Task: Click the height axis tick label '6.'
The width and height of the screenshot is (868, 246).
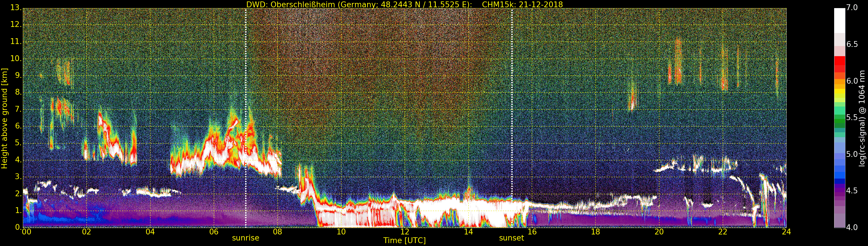Action: pyautogui.click(x=18, y=126)
